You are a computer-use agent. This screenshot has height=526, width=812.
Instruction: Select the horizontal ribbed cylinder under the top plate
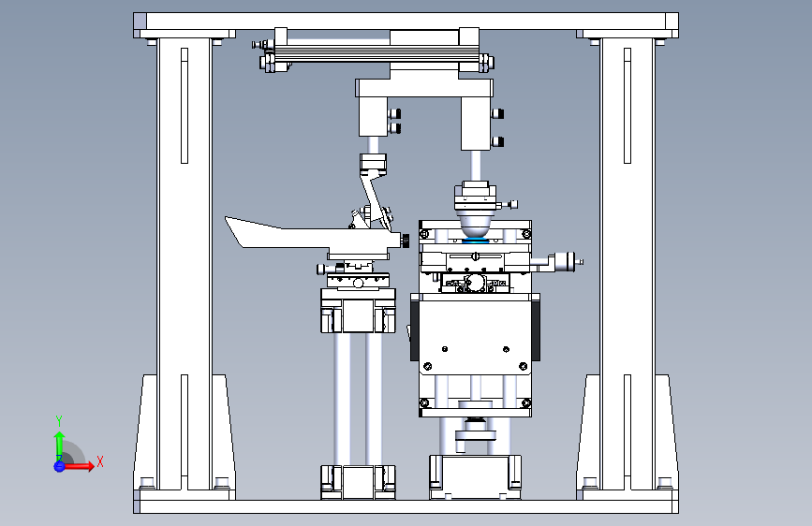[x=379, y=52]
